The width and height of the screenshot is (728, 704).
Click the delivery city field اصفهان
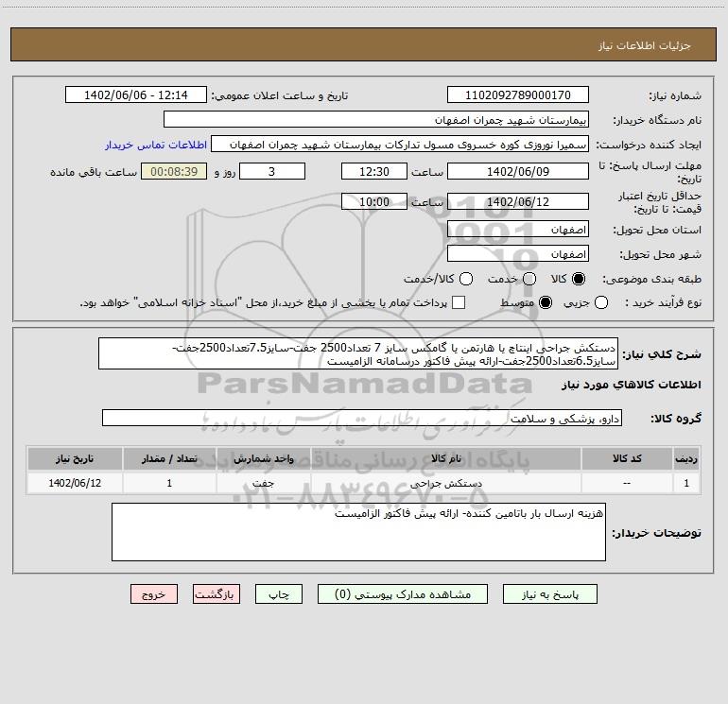click(518, 254)
